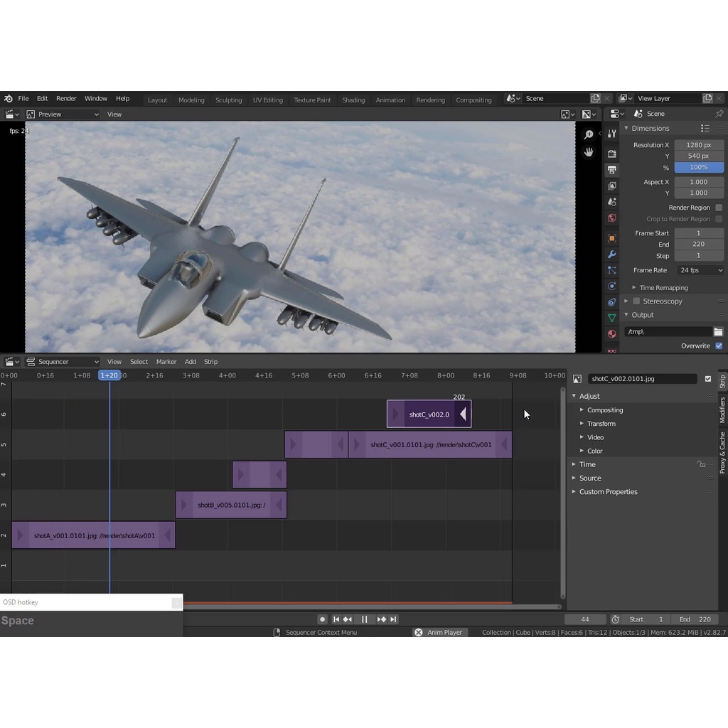Open the Modifier wrench properties tab
This screenshot has width=728, height=728.
pos(611,255)
